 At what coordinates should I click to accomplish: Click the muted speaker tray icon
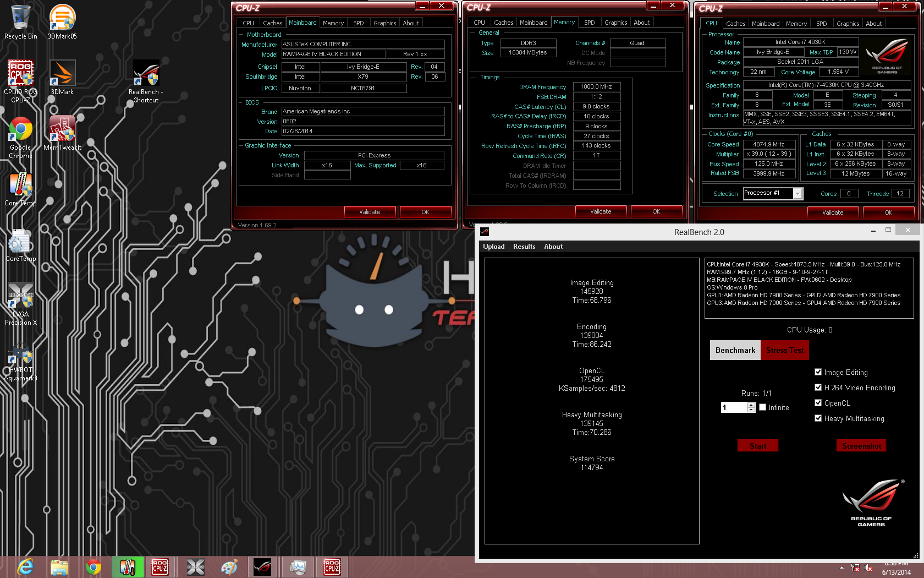tap(868, 568)
